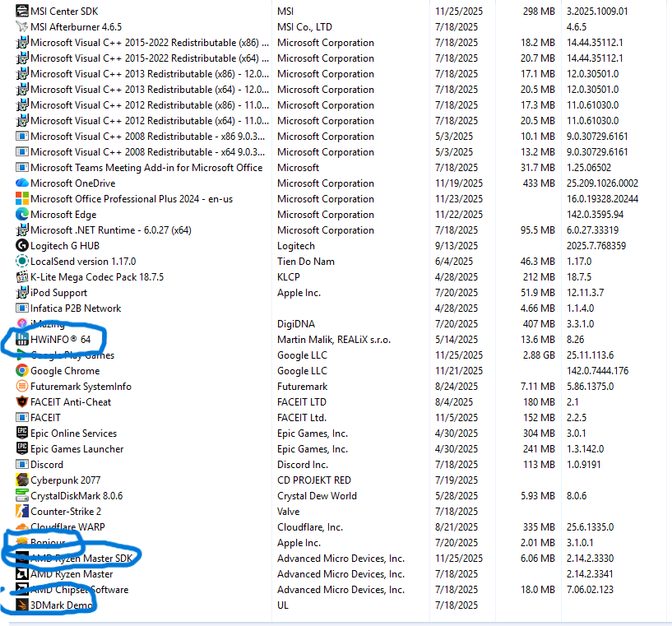Click publisher Crystal Dew World
The image size is (672, 626).
pyautogui.click(x=317, y=496)
